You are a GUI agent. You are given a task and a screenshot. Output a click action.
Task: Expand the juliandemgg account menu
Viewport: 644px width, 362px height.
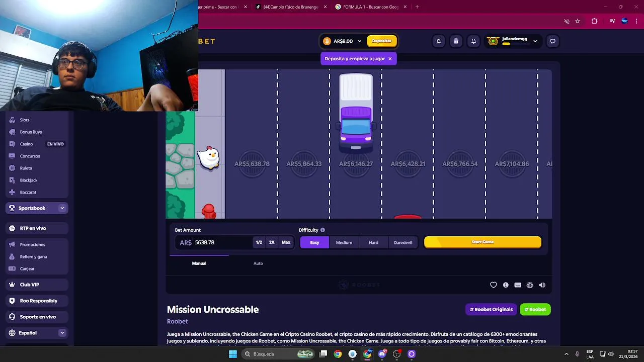(x=535, y=41)
